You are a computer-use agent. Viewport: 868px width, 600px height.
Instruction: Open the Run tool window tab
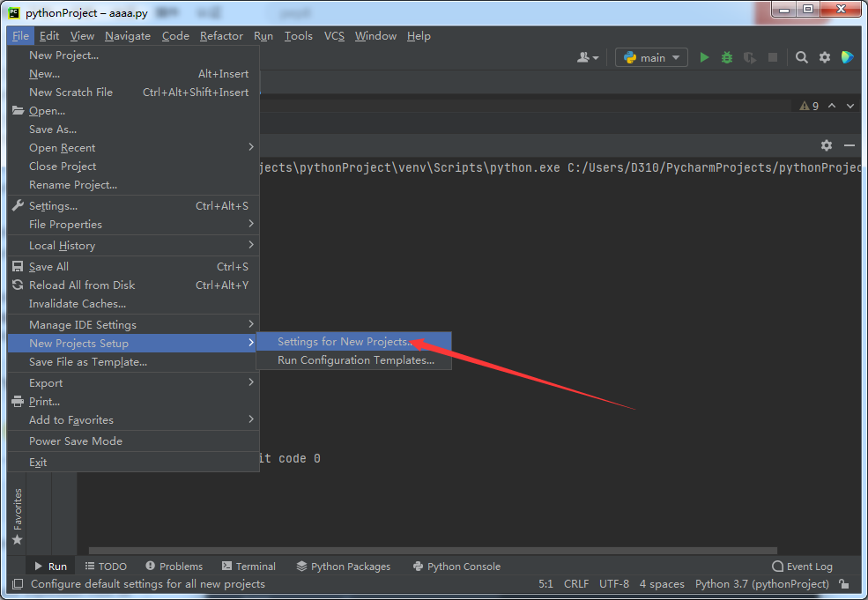[51, 567]
